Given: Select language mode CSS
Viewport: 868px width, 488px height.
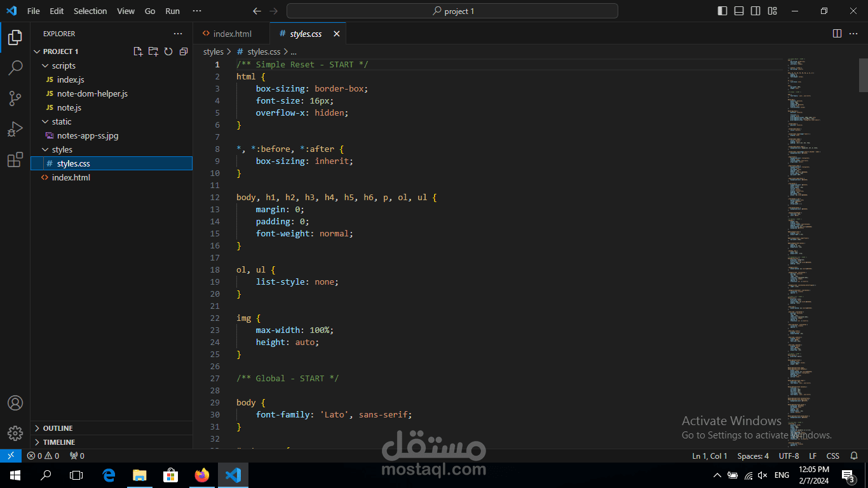Looking at the screenshot, I should (833, 456).
